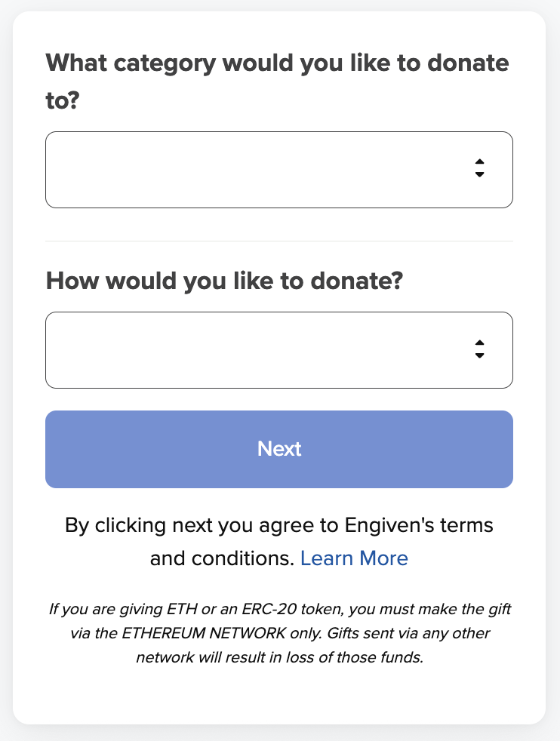Click the words 'and conditions.' before Learn More

pos(222,558)
